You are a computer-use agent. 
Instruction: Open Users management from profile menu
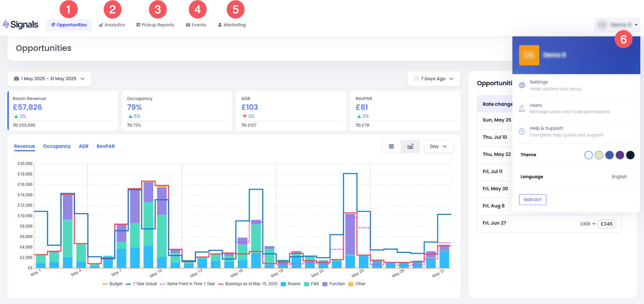[522, 108]
